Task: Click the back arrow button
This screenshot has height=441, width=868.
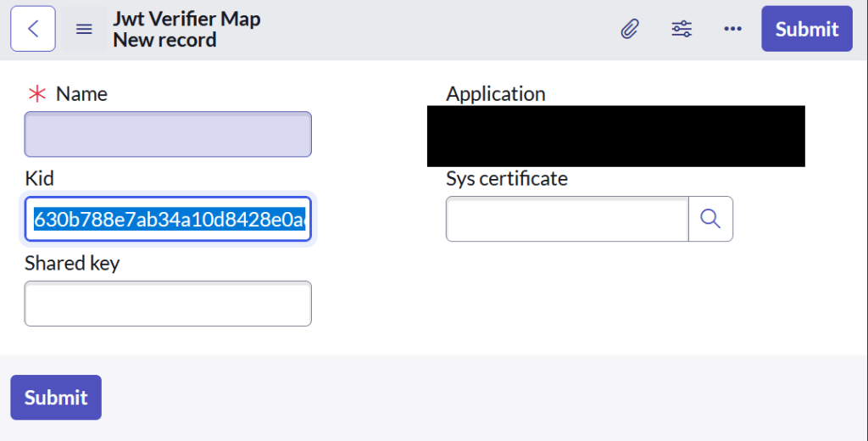Action: tap(33, 29)
